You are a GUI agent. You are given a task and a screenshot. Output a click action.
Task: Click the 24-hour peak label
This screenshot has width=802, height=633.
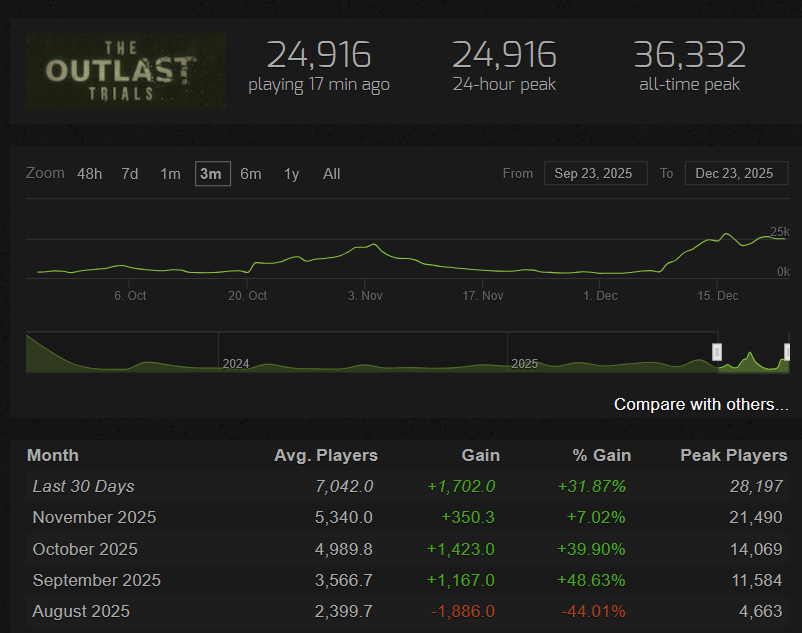(504, 84)
